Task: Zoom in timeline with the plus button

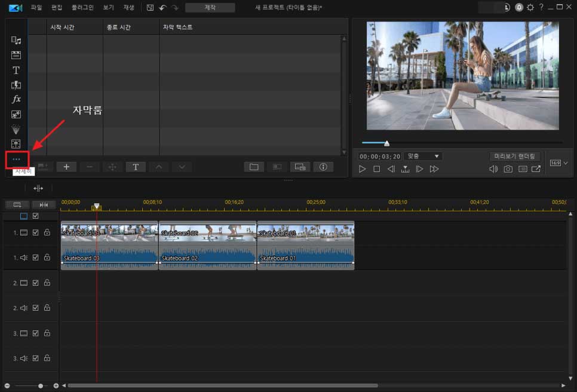Action: [56, 386]
